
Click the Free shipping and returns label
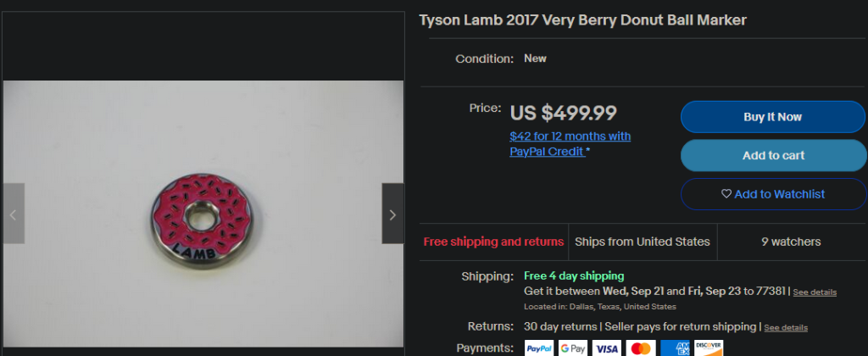(493, 242)
